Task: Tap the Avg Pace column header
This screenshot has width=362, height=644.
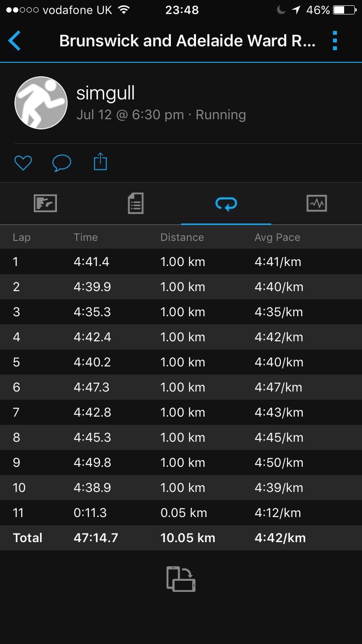Action: point(278,237)
